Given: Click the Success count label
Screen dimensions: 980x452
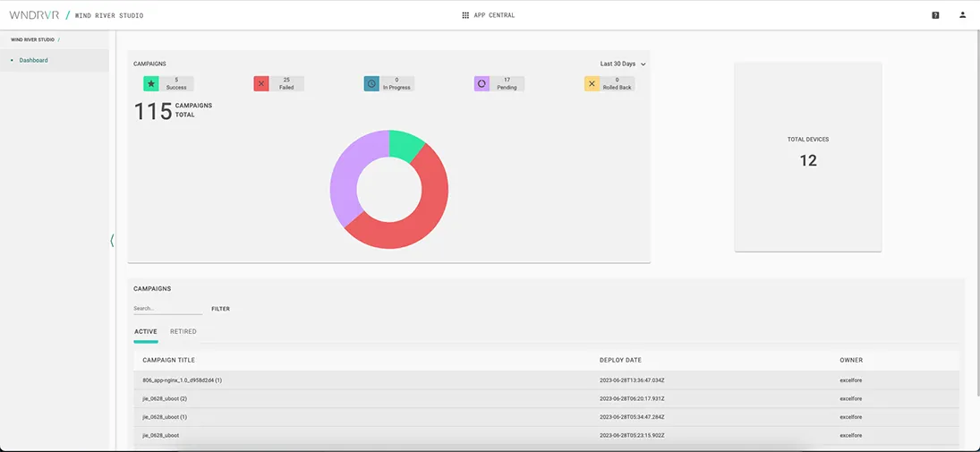Looking at the screenshot, I should pyautogui.click(x=176, y=84).
